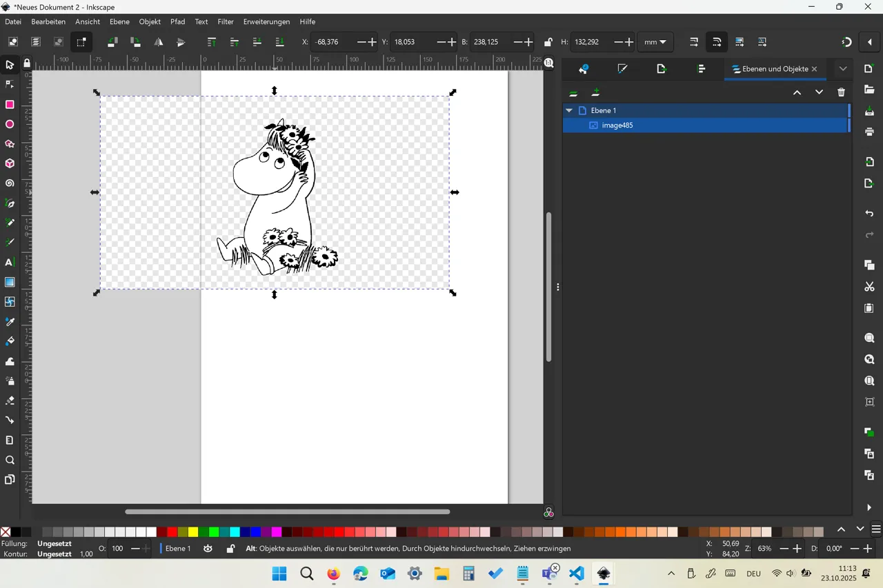Select the Paint bucket fill tool
Viewport: 883px width, 588px height.
tap(10, 341)
